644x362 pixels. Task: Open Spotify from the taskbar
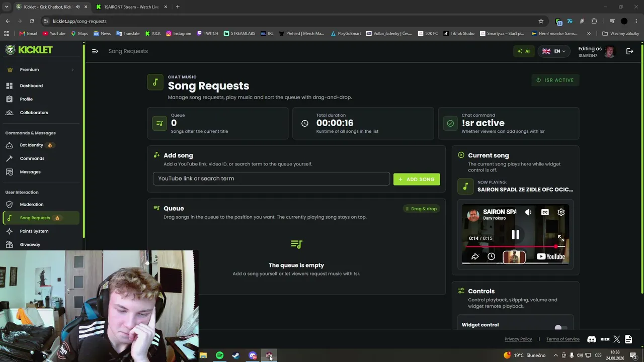coord(220,356)
